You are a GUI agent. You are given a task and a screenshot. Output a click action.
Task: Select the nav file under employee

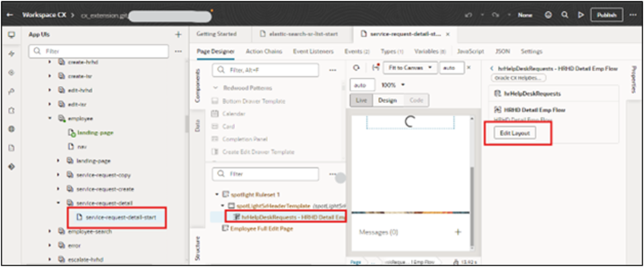click(x=82, y=147)
